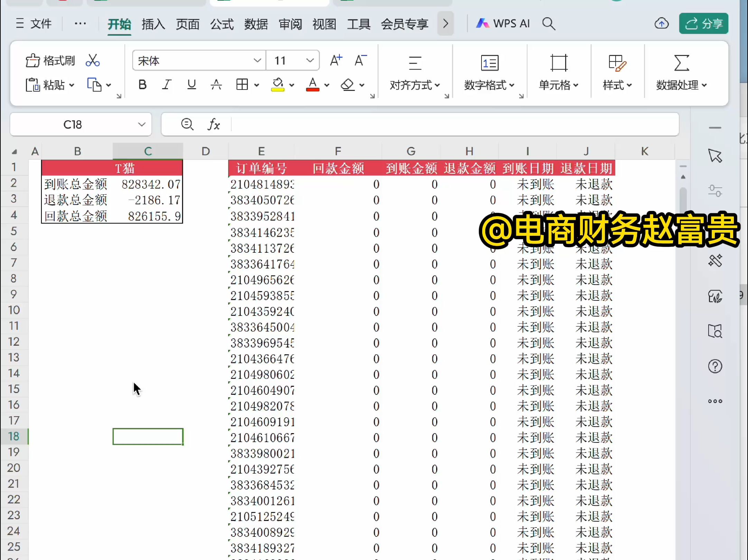Click the zoom magnifier in formula bar
748x560 pixels.
[187, 124]
